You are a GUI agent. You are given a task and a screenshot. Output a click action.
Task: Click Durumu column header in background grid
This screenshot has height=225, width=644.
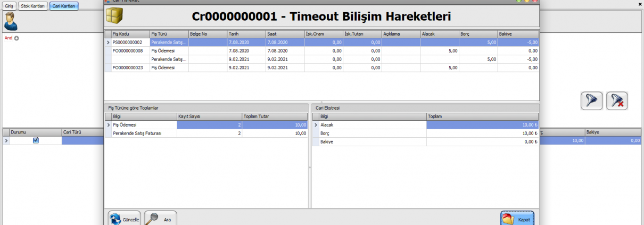click(36, 132)
